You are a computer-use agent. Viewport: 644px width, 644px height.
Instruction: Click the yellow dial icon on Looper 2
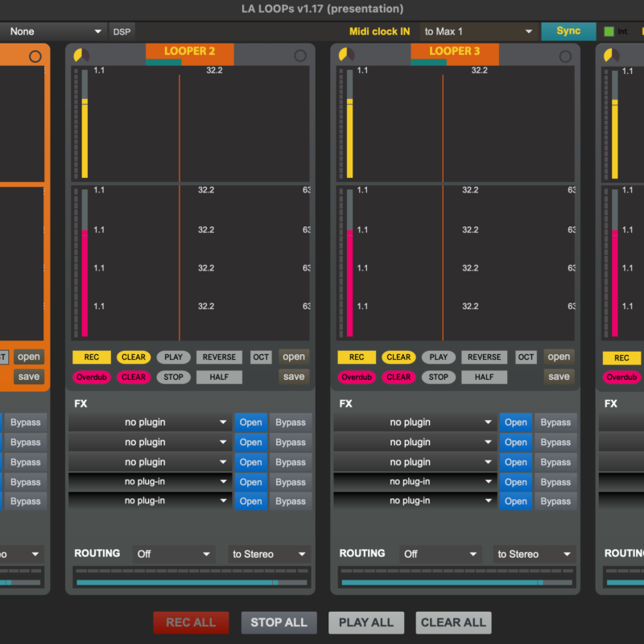[80, 56]
